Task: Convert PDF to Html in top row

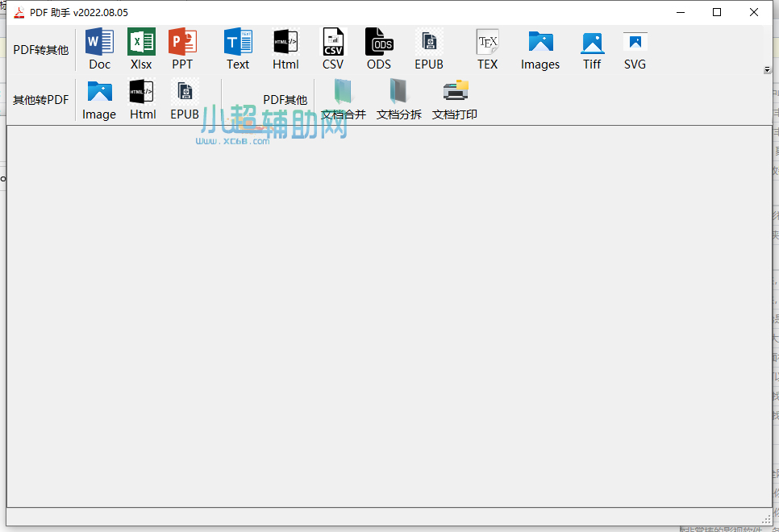Action: coord(285,49)
